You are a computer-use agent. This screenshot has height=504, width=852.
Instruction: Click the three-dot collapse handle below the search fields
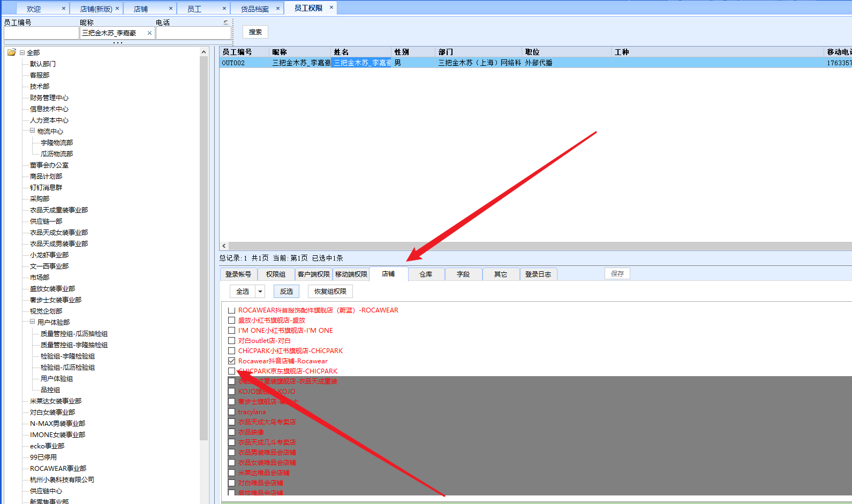pyautogui.click(x=118, y=43)
